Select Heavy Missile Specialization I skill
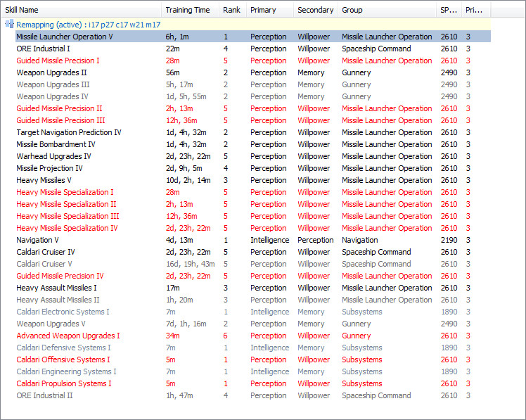 [65, 192]
